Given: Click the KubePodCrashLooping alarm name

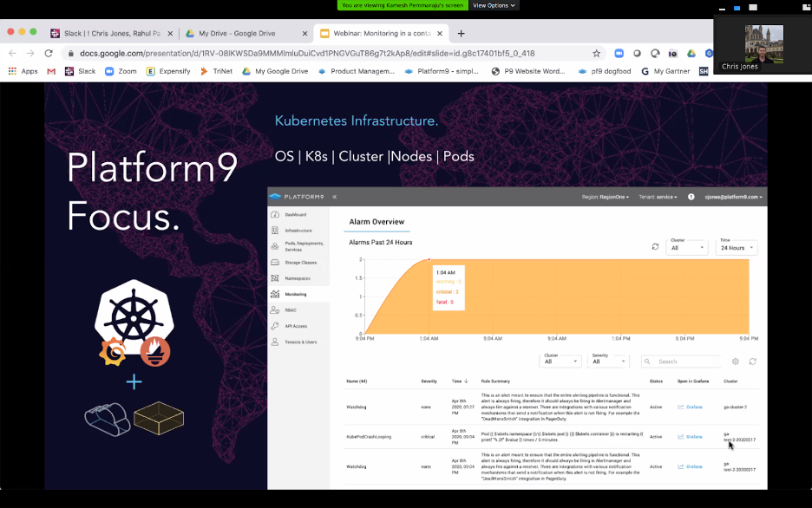Looking at the screenshot, I should [369, 437].
